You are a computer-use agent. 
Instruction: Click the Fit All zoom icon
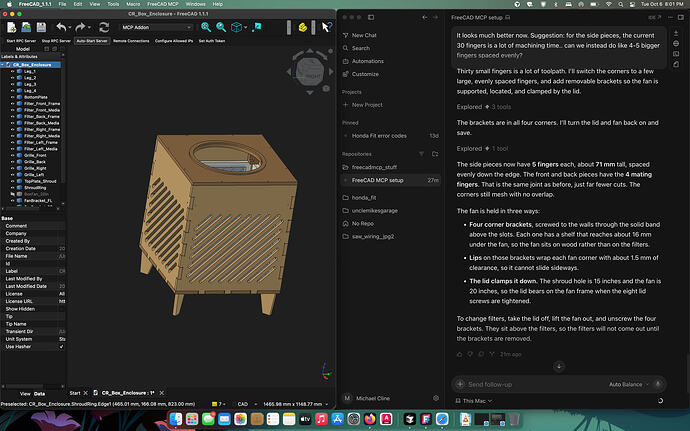tap(206, 27)
